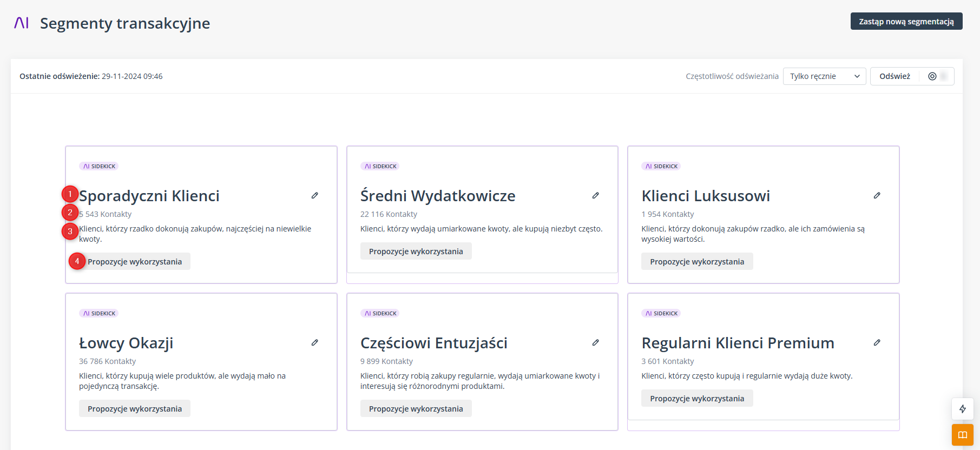Viewport: 980px width, 450px height.
Task: Open the lightning bolt quick actions button
Action: 963,409
